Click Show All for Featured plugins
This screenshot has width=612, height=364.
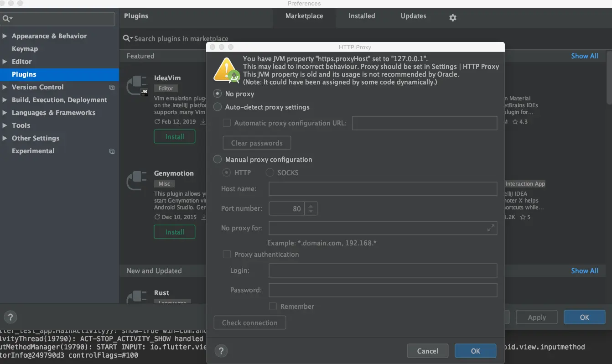point(585,56)
